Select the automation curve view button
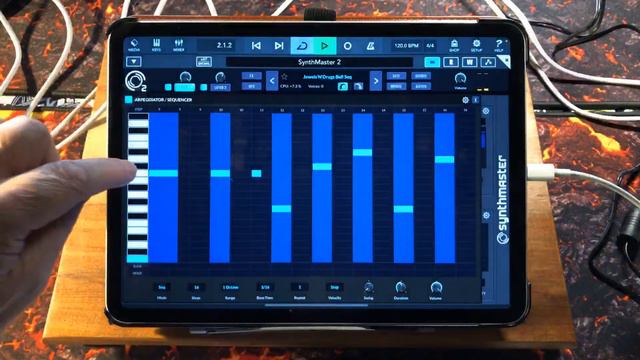The image size is (640, 360). tap(488, 62)
